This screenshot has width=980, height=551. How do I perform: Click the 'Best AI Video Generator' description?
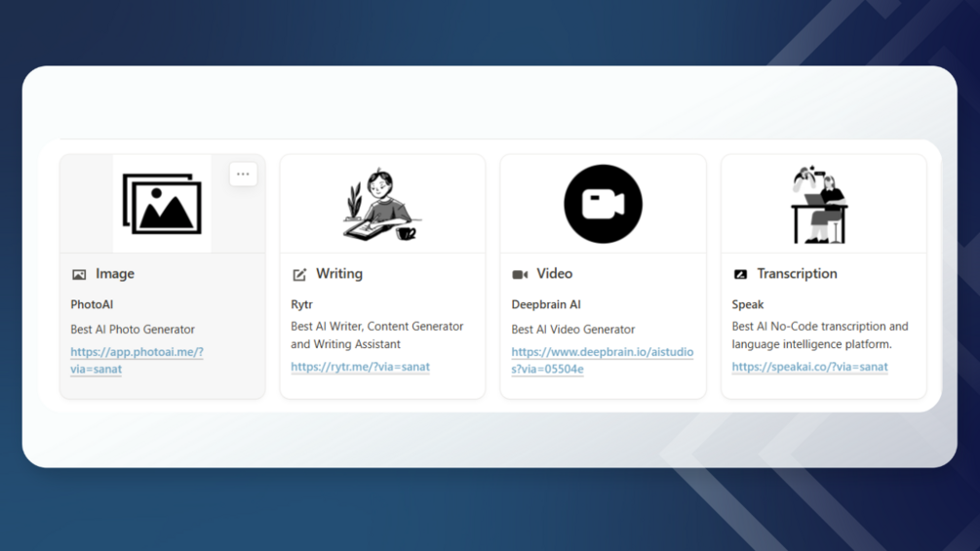[x=573, y=330]
